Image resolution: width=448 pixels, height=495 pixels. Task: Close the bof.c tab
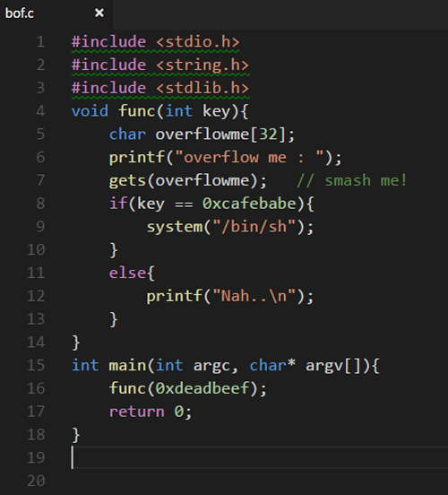pyautogui.click(x=99, y=13)
